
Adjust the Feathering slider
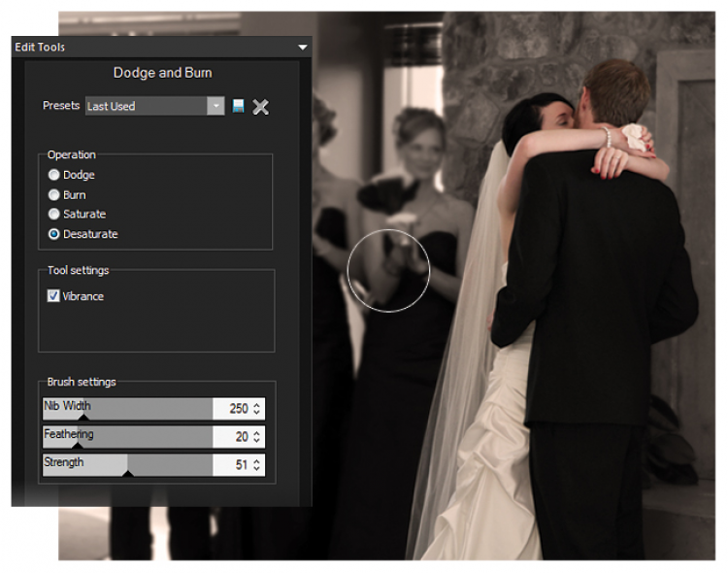128,437
